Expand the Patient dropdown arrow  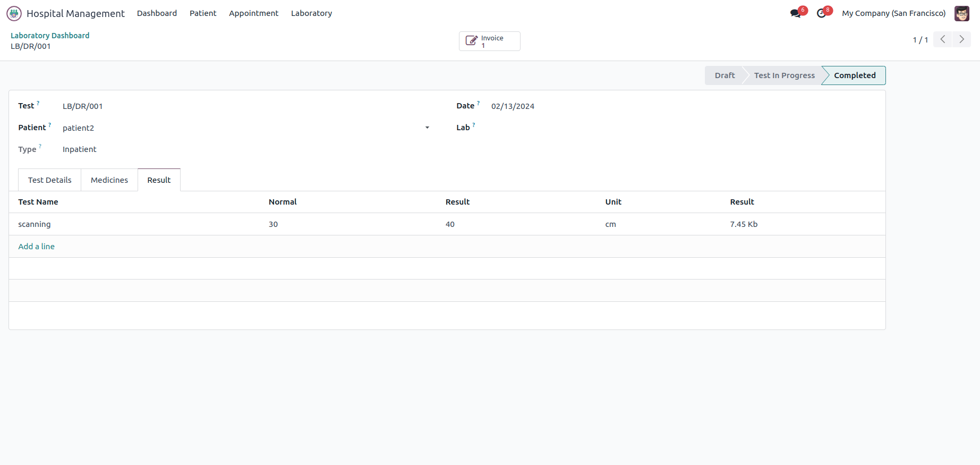(x=427, y=128)
